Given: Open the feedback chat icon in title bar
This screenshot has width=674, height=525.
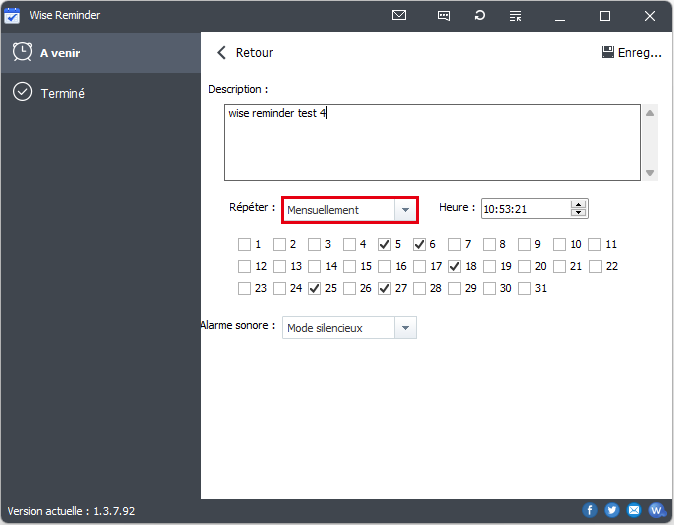Looking at the screenshot, I should [444, 16].
